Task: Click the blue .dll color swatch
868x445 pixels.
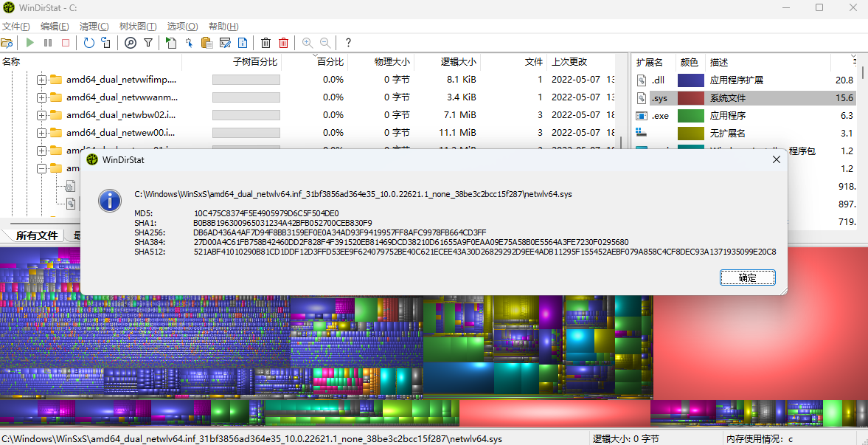Action: pos(690,80)
